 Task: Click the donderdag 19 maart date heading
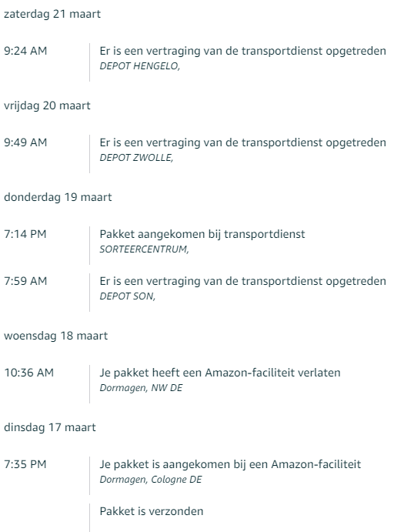click(x=58, y=197)
